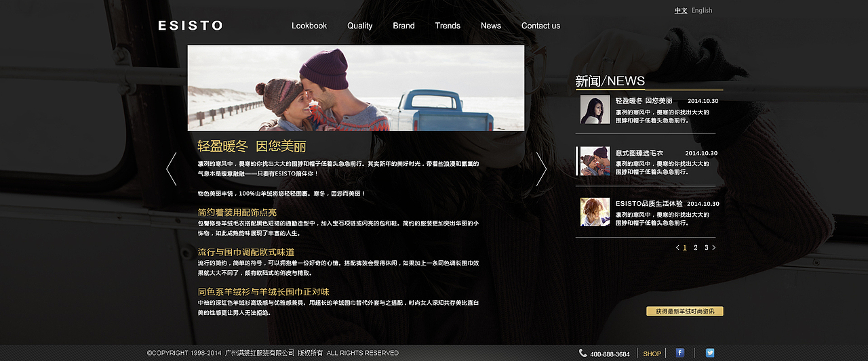Go to previous news page arrow
Viewport: 868px width, 361px height.
pos(677,248)
